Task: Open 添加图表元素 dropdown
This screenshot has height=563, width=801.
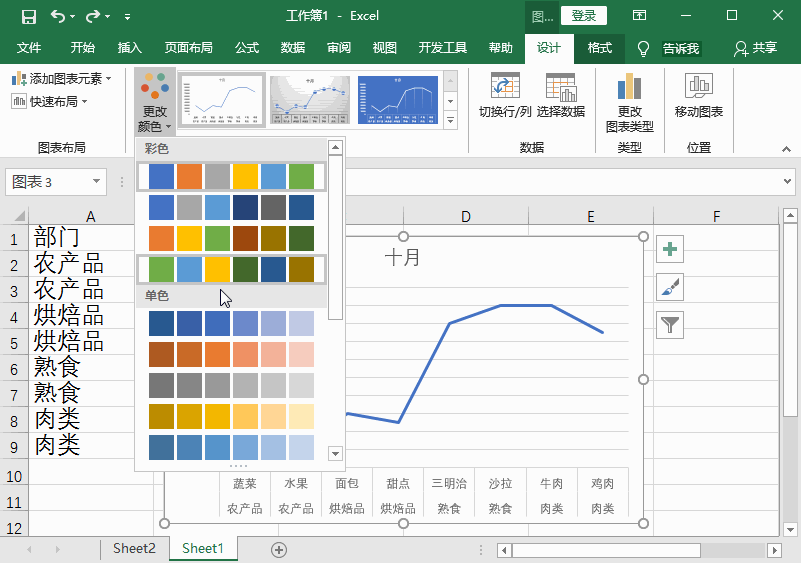Action: [x=61, y=79]
